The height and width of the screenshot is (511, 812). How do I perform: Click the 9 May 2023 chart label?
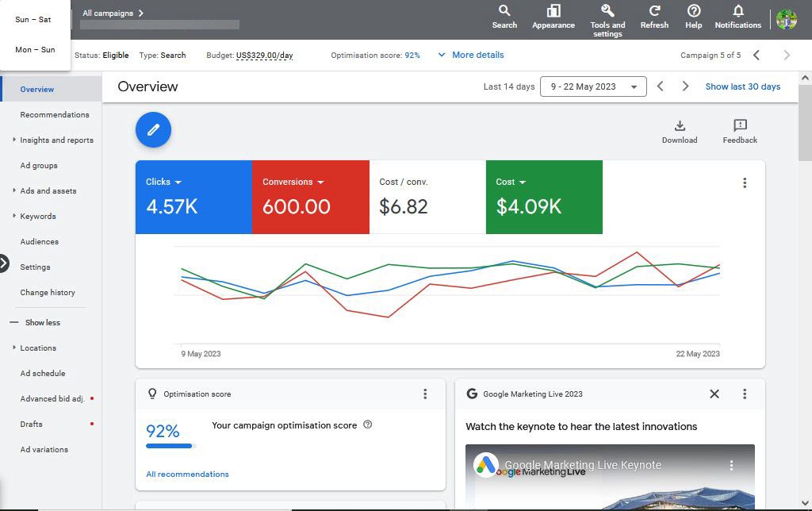click(201, 354)
